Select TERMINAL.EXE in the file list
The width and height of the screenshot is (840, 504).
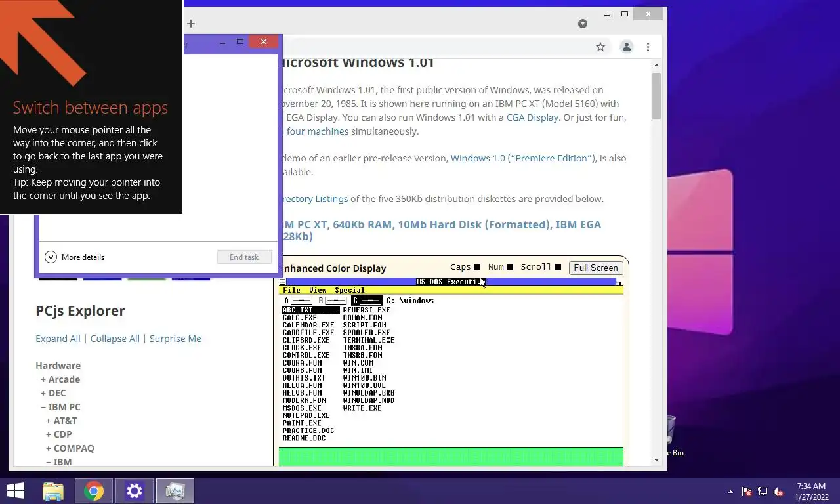(368, 341)
